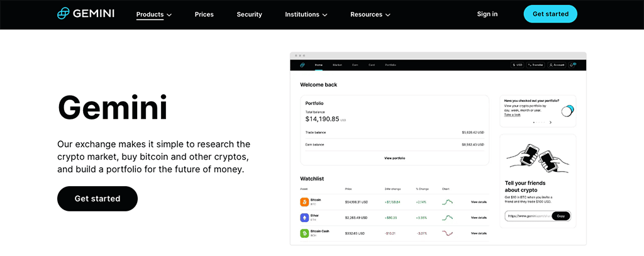Click the Copy referral link button
The image size is (644, 256).
[561, 216]
